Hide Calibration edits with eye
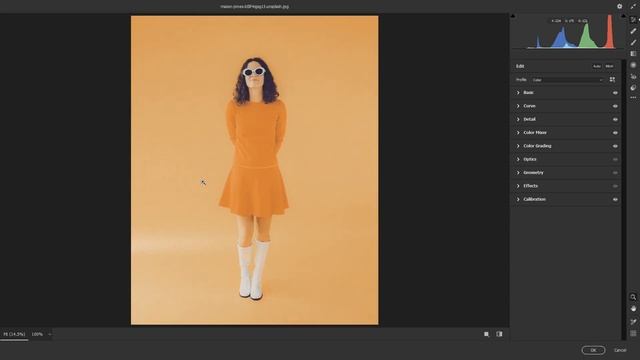This screenshot has width=640, height=360. 615,200
